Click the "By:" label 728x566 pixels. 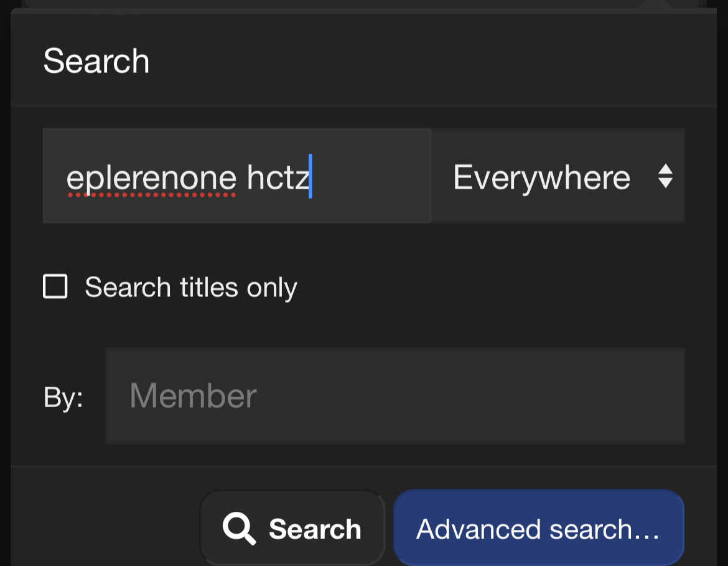click(63, 397)
